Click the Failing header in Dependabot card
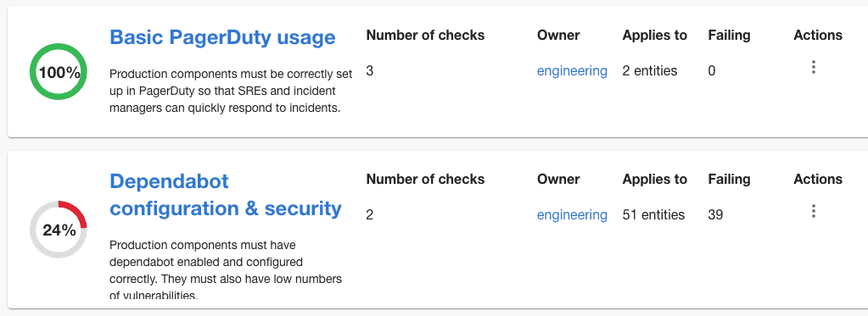The image size is (868, 316). (729, 179)
